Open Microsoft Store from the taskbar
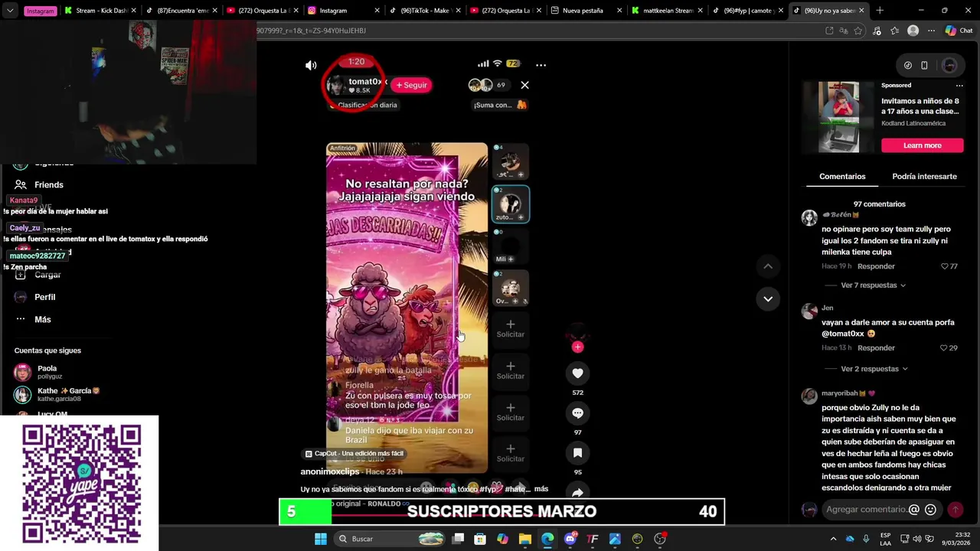 480,539
